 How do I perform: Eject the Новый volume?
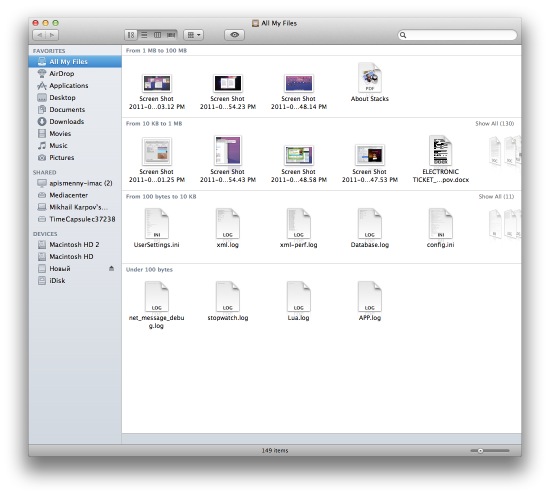pos(111,268)
